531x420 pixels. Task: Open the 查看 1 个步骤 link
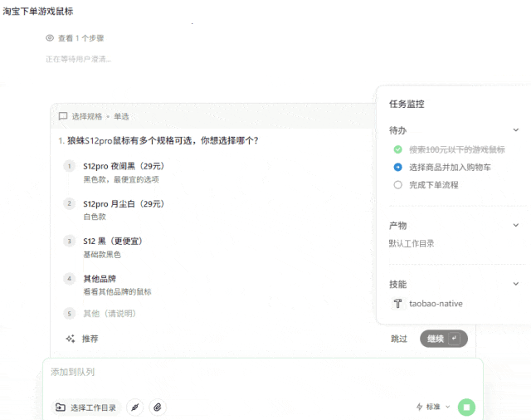tap(81, 38)
